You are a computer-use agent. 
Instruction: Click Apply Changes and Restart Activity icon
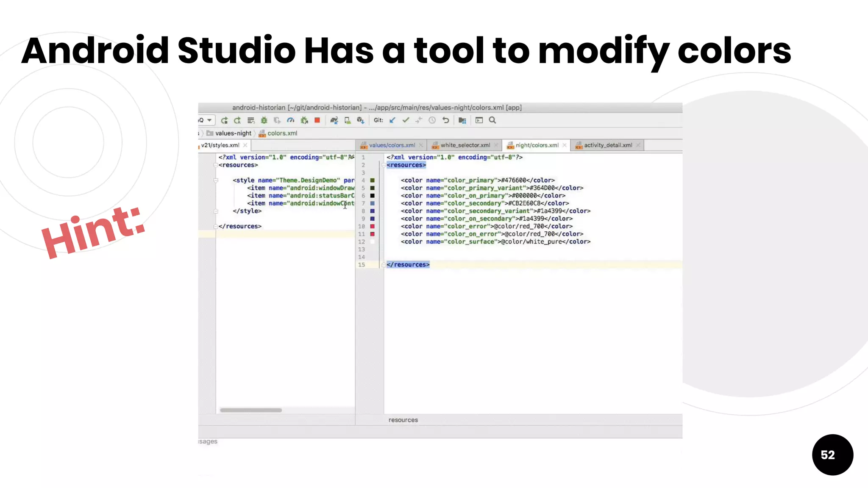[224, 120]
